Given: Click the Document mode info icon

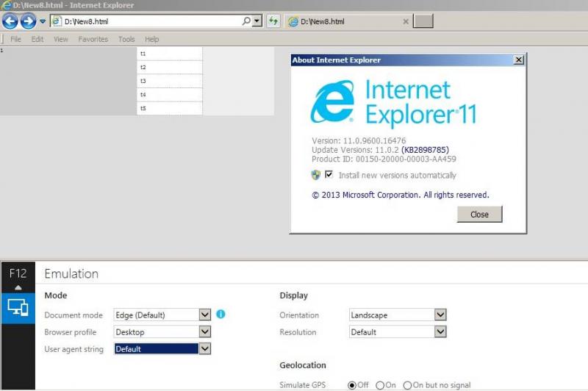Looking at the screenshot, I should click(220, 315).
